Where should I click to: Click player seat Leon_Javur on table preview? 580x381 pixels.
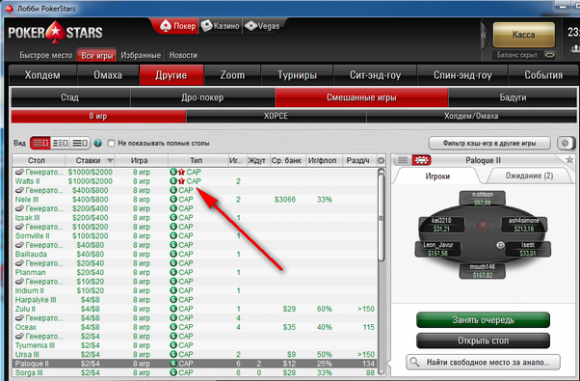[438, 249]
